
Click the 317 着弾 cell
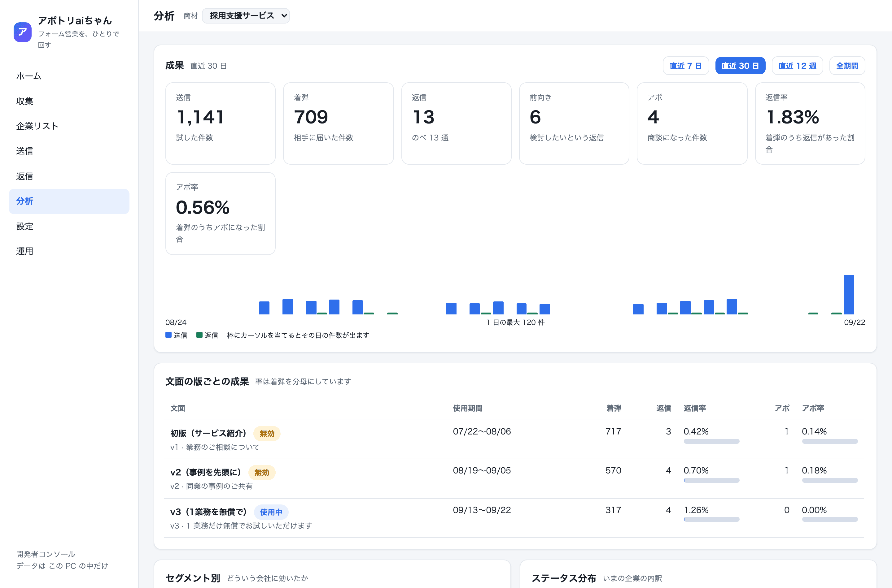[613, 510]
